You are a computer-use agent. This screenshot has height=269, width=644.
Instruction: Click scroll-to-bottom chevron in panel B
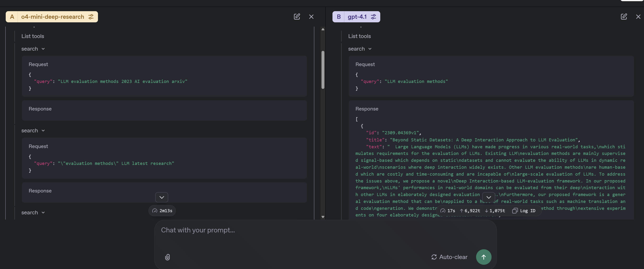[488, 197]
